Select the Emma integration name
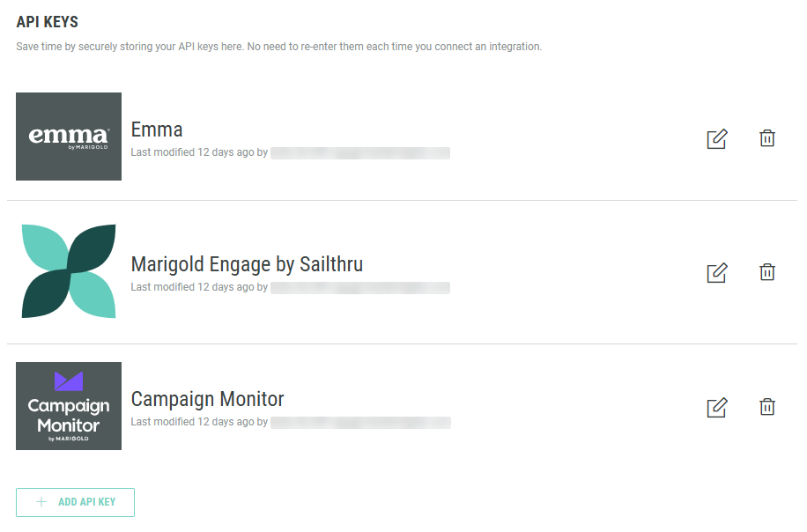 coord(157,130)
